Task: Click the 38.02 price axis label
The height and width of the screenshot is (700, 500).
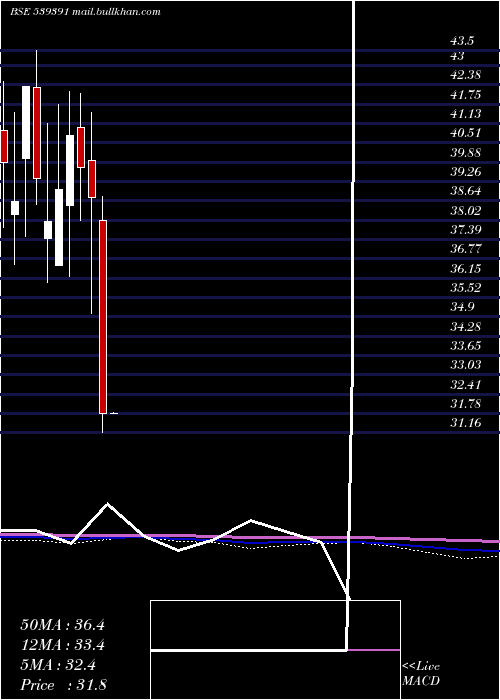Action: point(466,211)
